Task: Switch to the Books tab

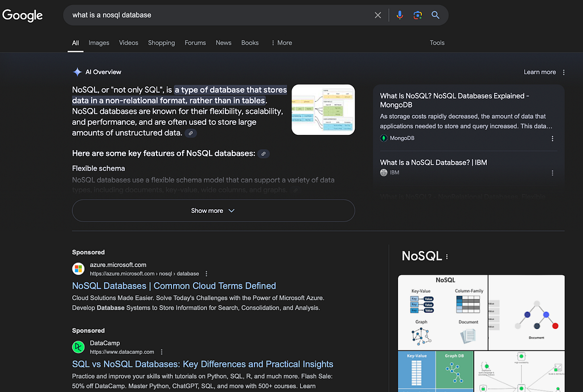Action: (250, 43)
